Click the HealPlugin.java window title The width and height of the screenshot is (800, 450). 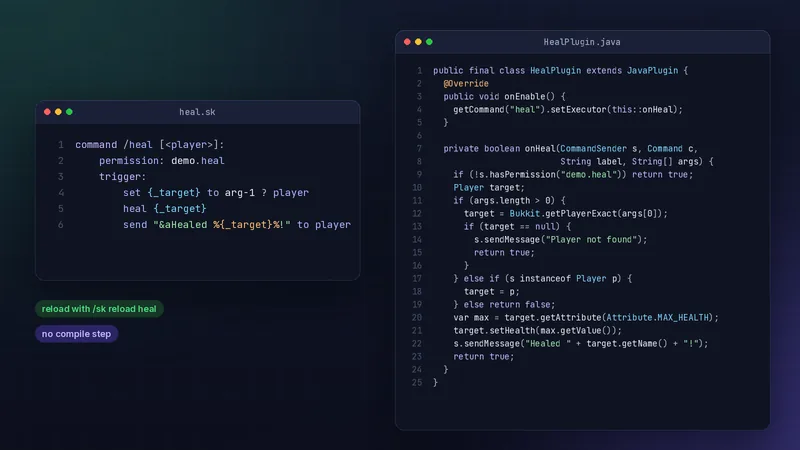582,42
